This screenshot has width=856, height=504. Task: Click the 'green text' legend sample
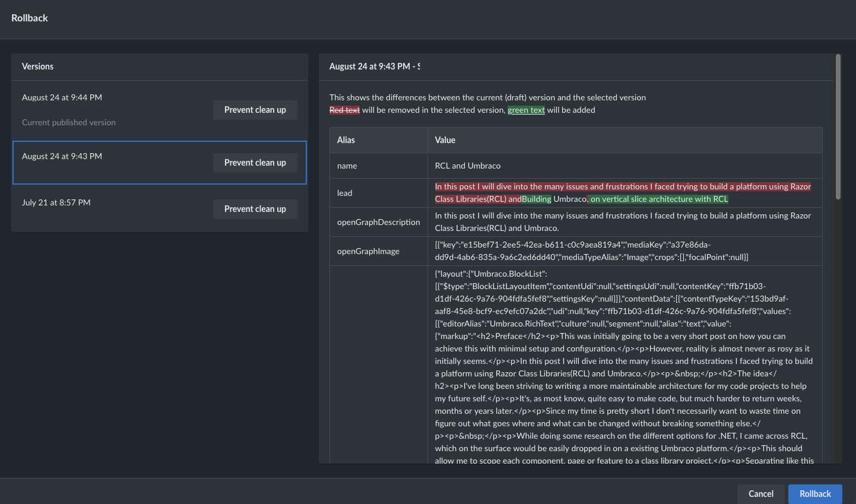coord(526,110)
